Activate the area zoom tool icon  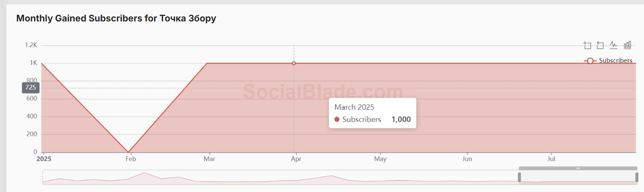coord(587,45)
